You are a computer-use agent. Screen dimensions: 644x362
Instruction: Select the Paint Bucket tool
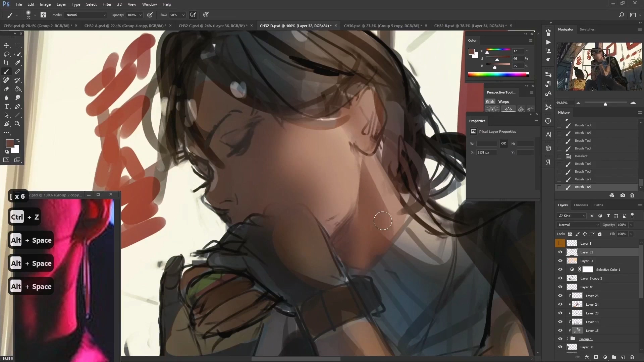coord(18,89)
